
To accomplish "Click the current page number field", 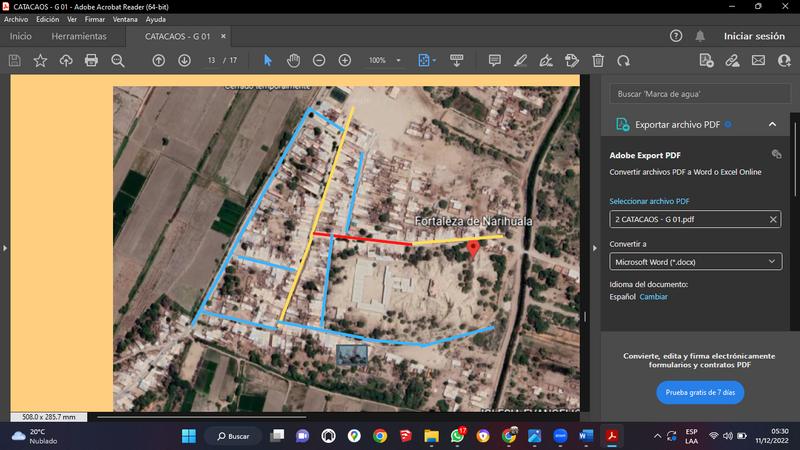I will [211, 60].
